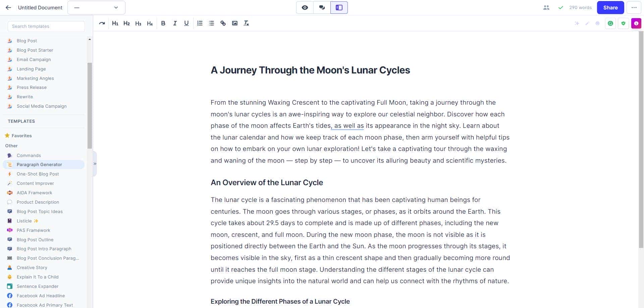Select the Paragraph Generator template
This screenshot has width=644, height=308.
(39, 164)
